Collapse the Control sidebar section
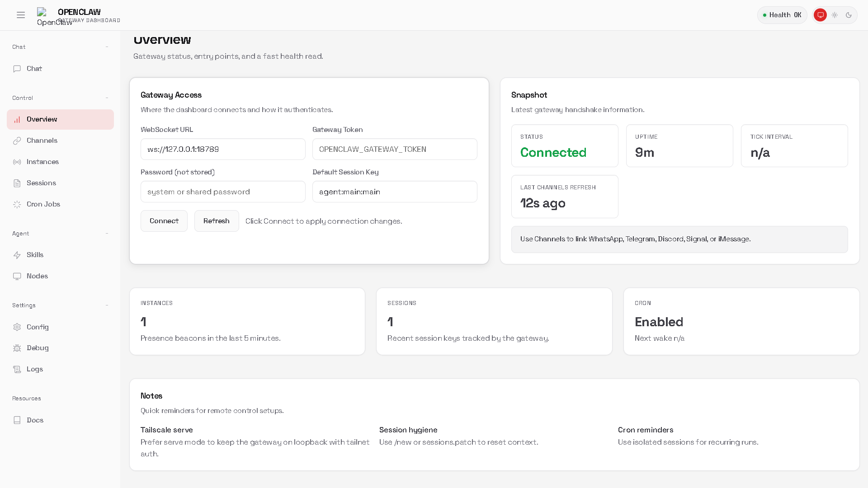Image resolution: width=868 pixels, height=488 pixels. [107, 98]
